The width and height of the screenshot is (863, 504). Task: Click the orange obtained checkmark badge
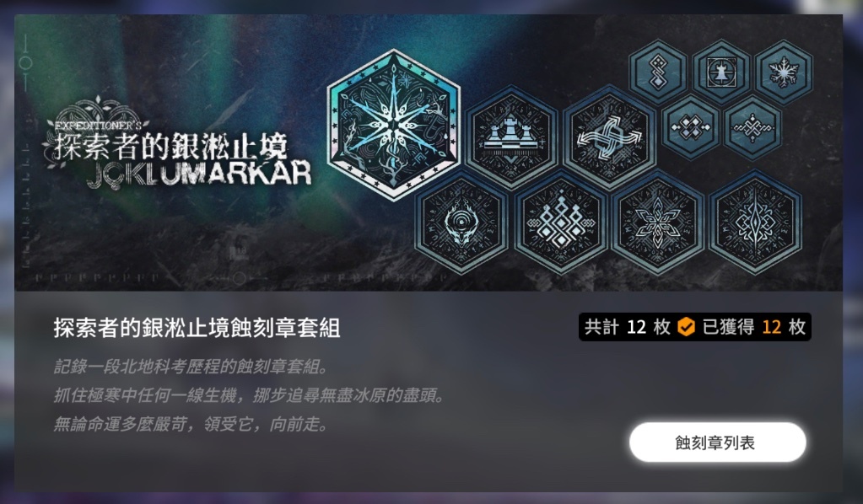click(x=686, y=327)
